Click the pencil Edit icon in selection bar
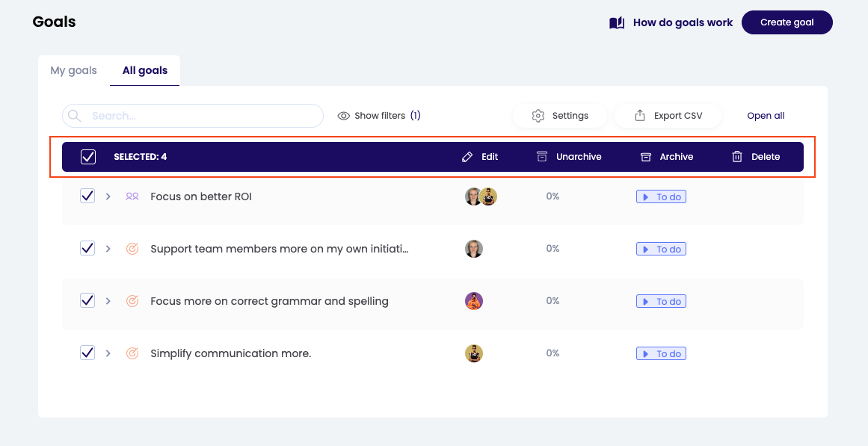The height and width of the screenshot is (446, 868). click(467, 157)
